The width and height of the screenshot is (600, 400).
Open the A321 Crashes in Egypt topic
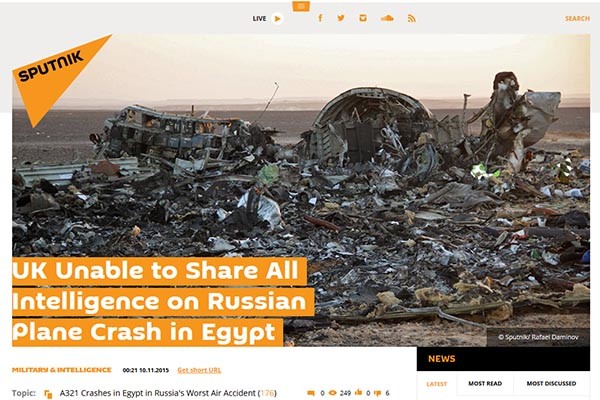168,393
